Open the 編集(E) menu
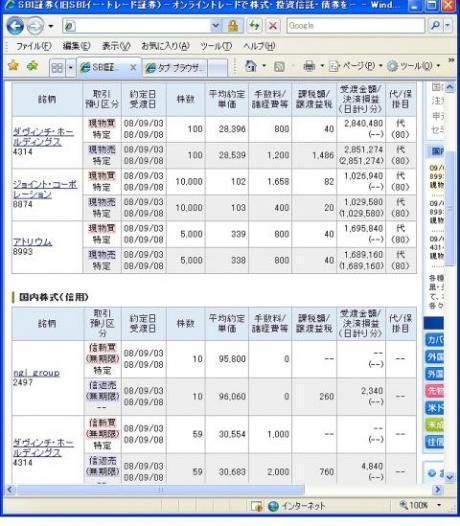Viewport: 460px width, 526px height. pos(76,46)
